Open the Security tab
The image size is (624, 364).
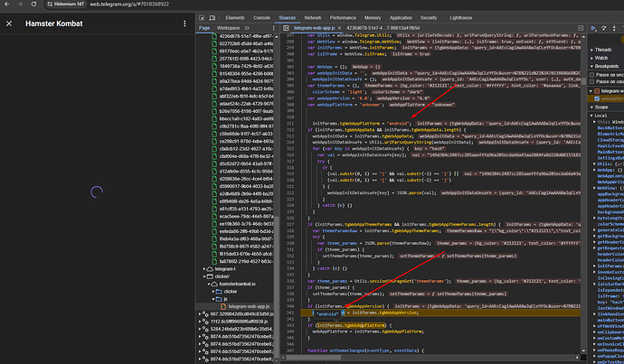coord(429,18)
